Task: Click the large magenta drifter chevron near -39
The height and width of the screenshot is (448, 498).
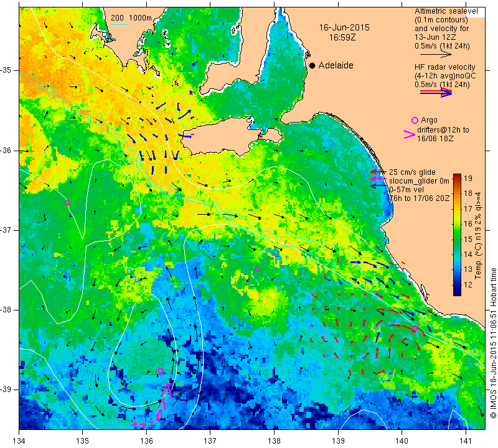Action: pyautogui.click(x=166, y=390)
